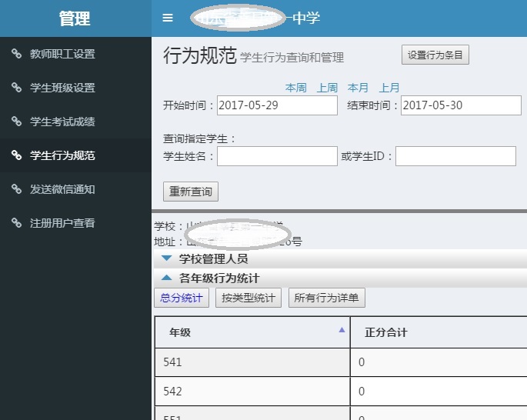This screenshot has height=420, width=527.
Task: Choose the 上月 quick date link
Action: tap(389, 88)
